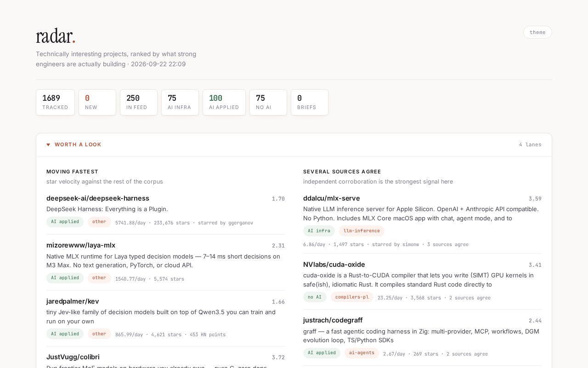Open the mizorewww/laya-mlx project
This screenshot has height=368, width=588.
pyautogui.click(x=81, y=245)
